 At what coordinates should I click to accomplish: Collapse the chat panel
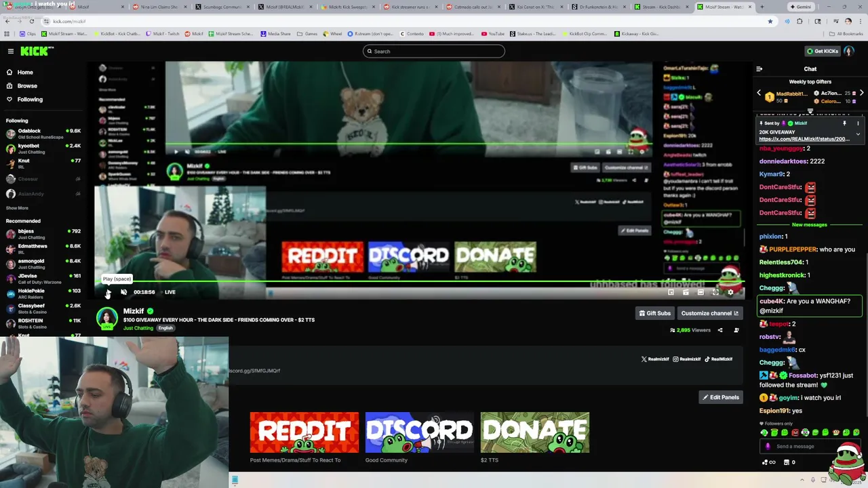click(x=759, y=68)
